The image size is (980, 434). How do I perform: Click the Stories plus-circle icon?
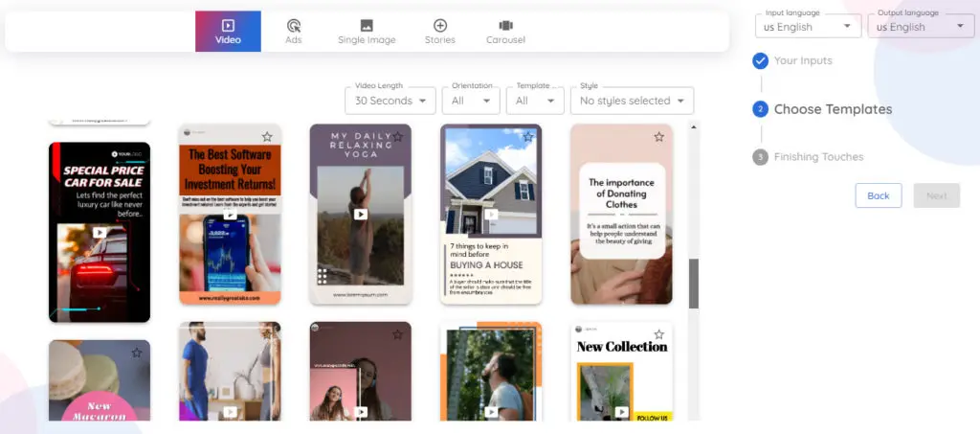pos(440,26)
